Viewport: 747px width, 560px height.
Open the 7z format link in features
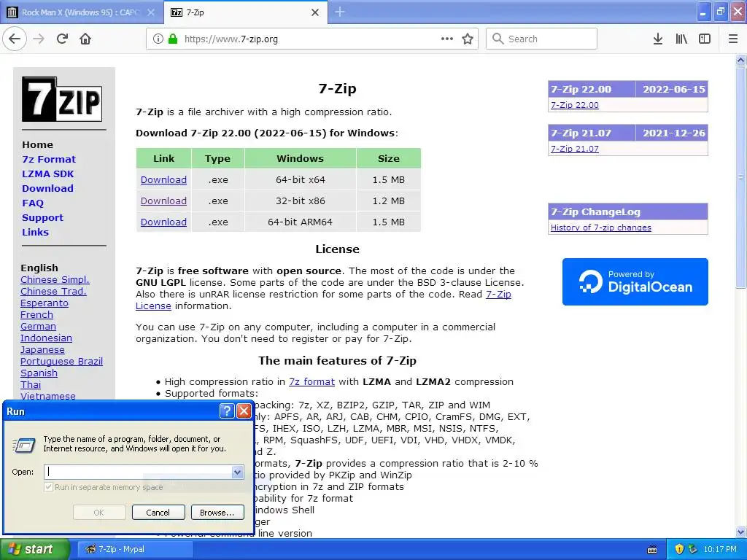311,381
